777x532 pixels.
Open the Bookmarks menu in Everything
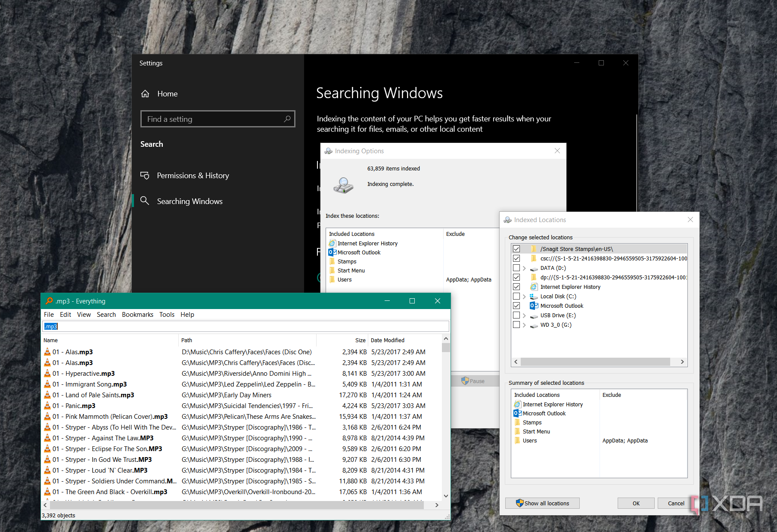click(137, 315)
